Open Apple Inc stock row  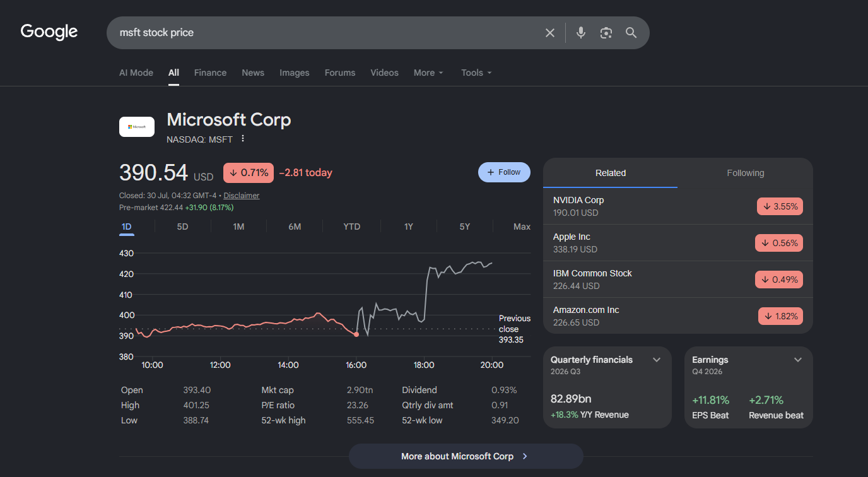tap(678, 243)
